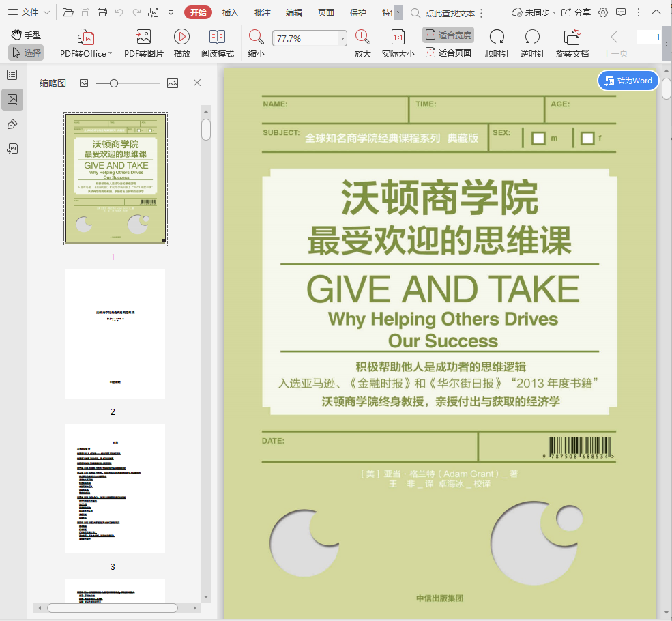The width and height of the screenshot is (672, 621).
Task: Expand the 文件 menu dropdown
Action: pyautogui.click(x=46, y=12)
